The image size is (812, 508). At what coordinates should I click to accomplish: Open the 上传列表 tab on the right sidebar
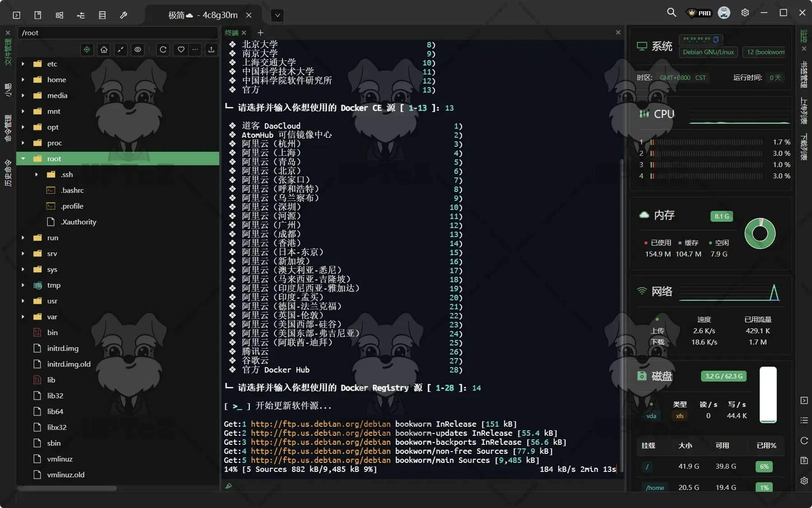pos(804,110)
